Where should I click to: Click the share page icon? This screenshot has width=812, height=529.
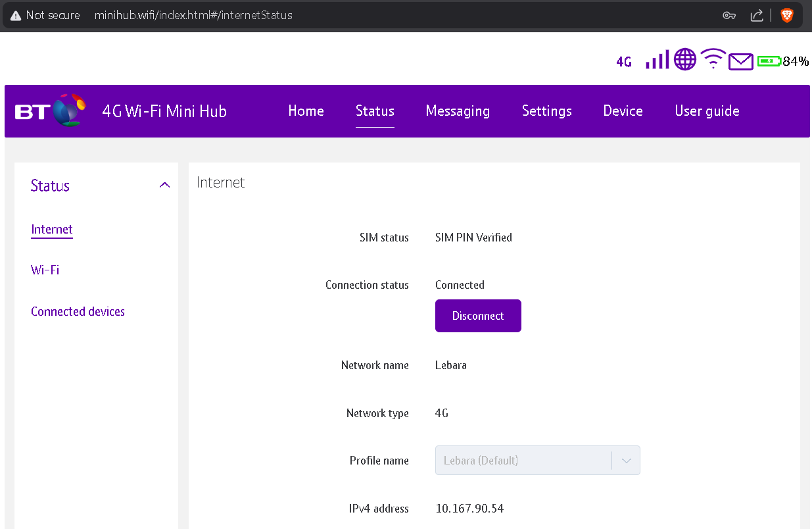click(757, 15)
